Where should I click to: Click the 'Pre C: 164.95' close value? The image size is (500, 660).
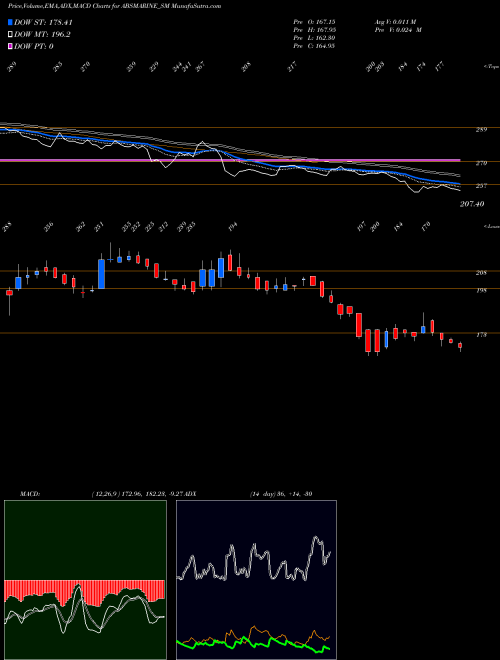click(x=314, y=46)
